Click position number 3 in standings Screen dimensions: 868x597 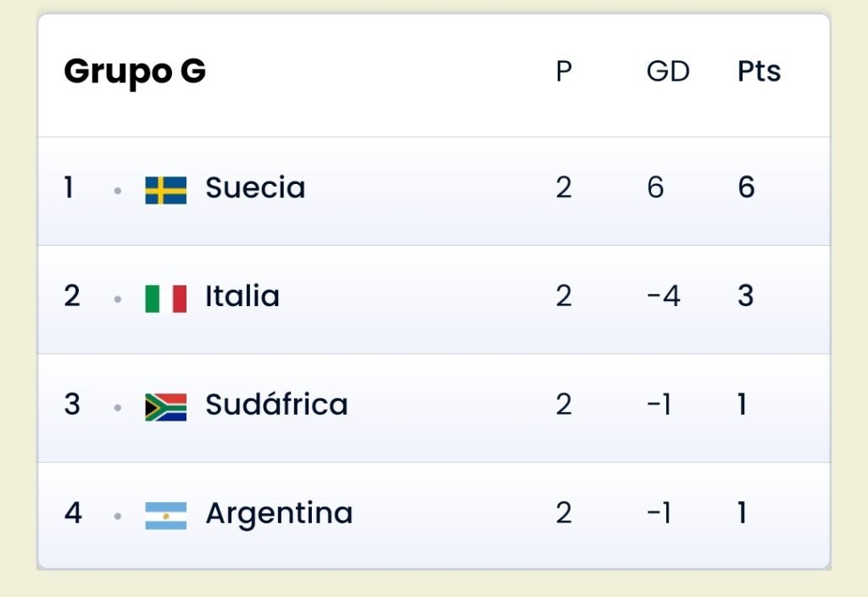coord(72,405)
